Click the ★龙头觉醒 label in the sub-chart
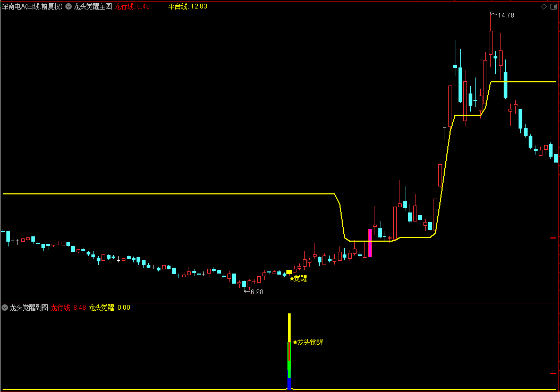The height and width of the screenshot is (392, 560). 308,342
